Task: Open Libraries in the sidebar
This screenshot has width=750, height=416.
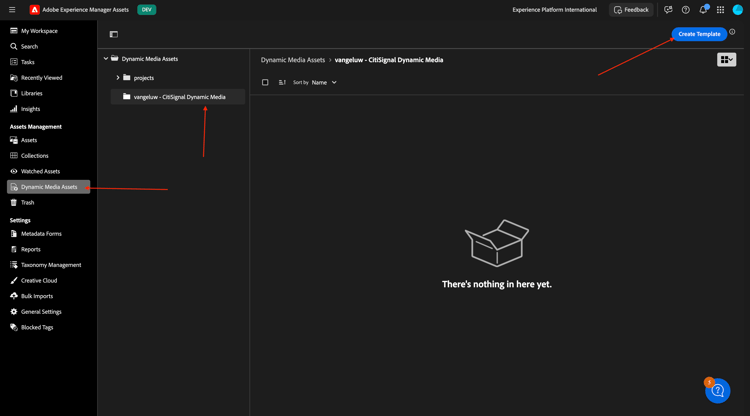Action: click(x=32, y=93)
